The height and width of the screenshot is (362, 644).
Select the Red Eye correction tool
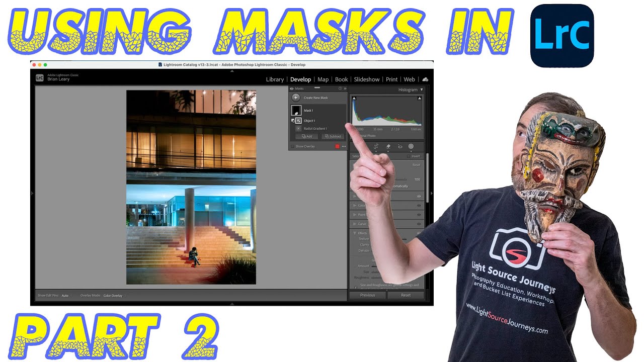point(400,146)
